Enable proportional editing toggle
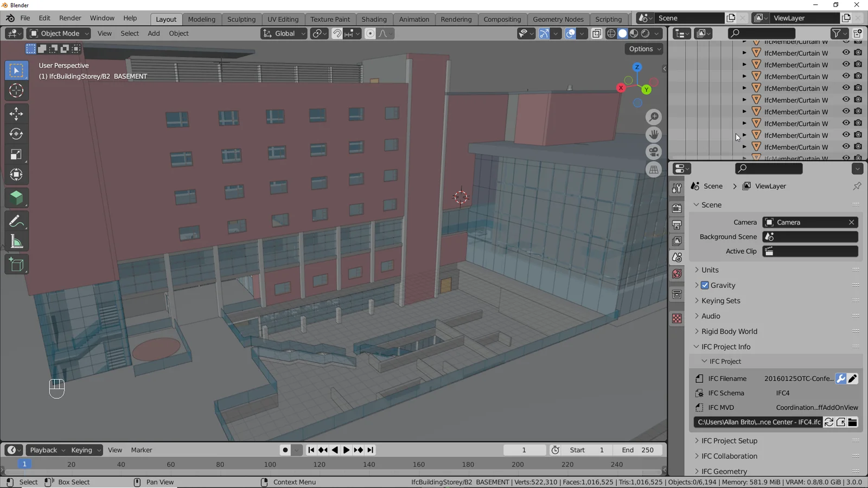This screenshot has width=868, height=488. (370, 34)
